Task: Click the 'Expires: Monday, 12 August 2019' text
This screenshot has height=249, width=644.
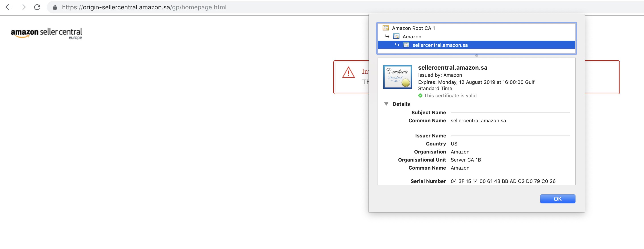Action: (x=476, y=85)
